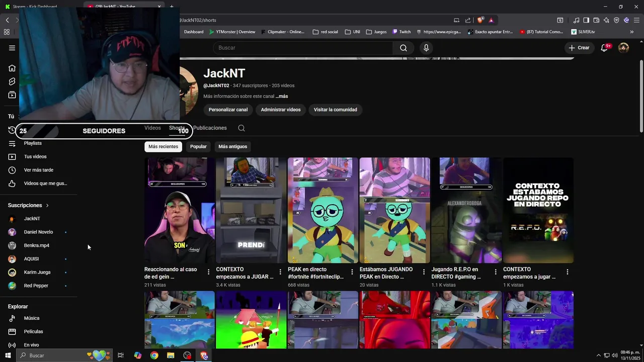Go to YouTube Home icon in sidebar
Image resolution: width=644 pixels, height=362 pixels.
pyautogui.click(x=12, y=68)
